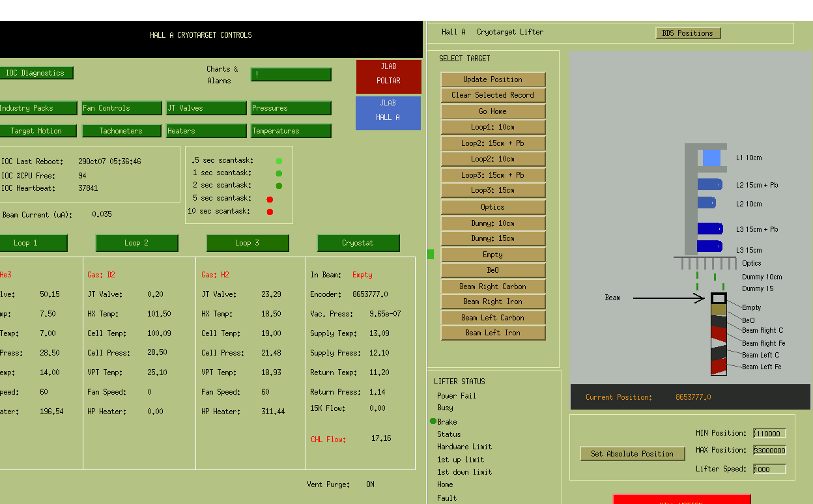Click the L2 15cm + Pb cell graphic
The height and width of the screenshot is (504, 813).
click(x=709, y=184)
